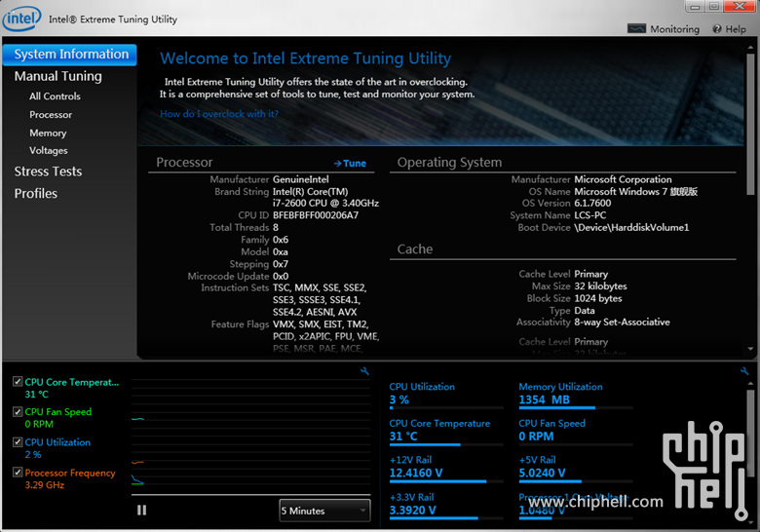The image size is (760, 532).
Task: Click Block Size 1024 bytes value
Action: (597, 298)
